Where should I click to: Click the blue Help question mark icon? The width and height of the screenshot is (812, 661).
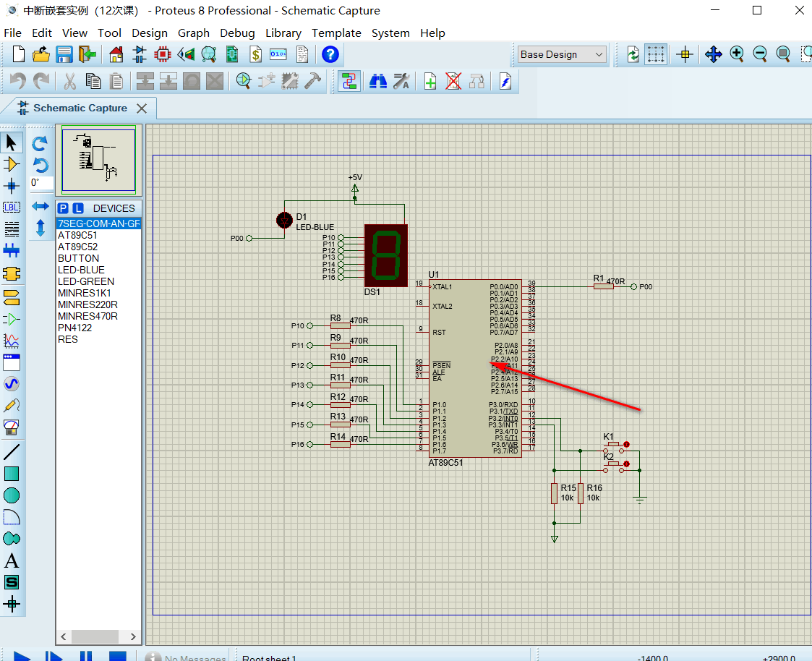[330, 54]
